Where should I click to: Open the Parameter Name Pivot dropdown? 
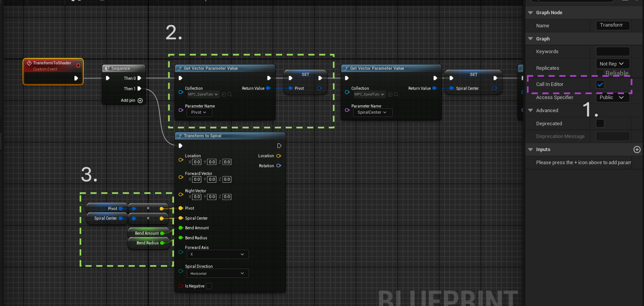tap(199, 113)
